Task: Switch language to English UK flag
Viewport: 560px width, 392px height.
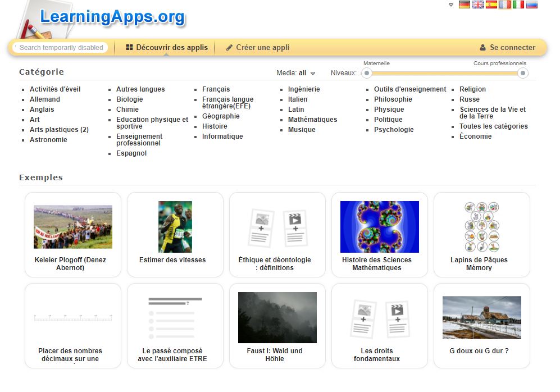Action: 477,4
